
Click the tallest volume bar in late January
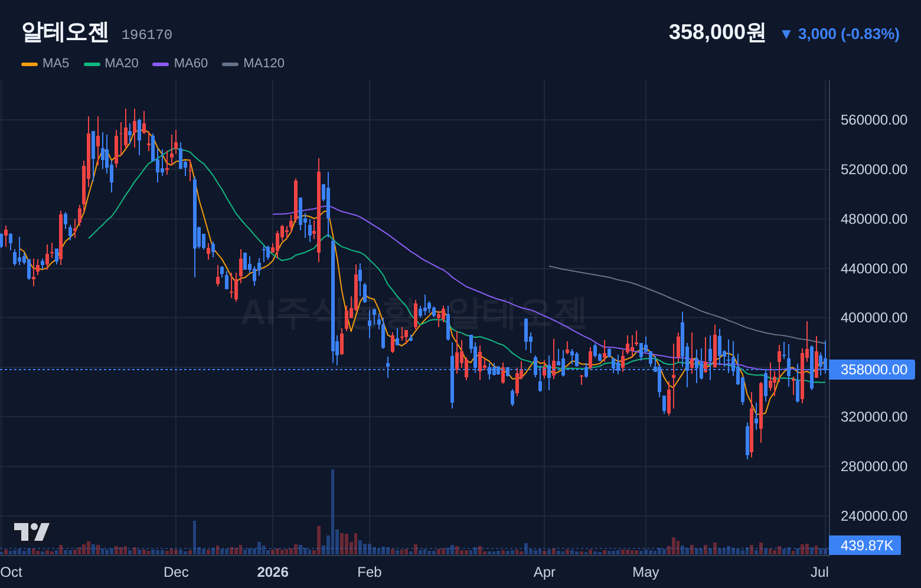[333, 512]
